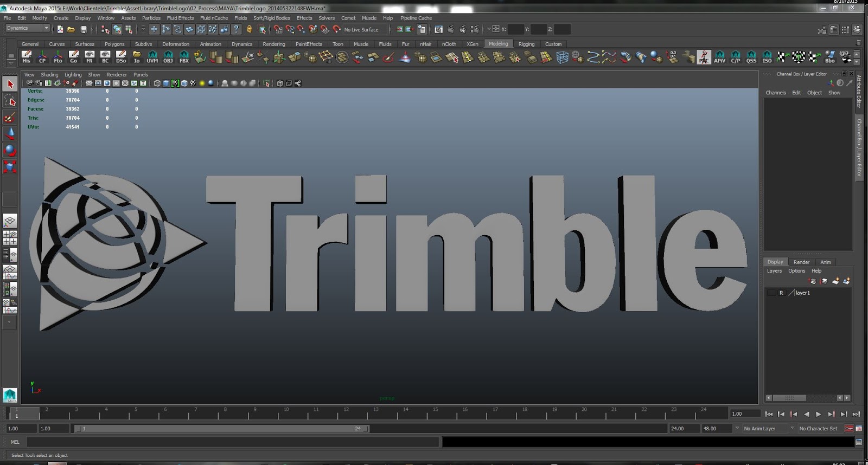Toggle smooth shade all blue cube
868x465 pixels.
pos(166,83)
